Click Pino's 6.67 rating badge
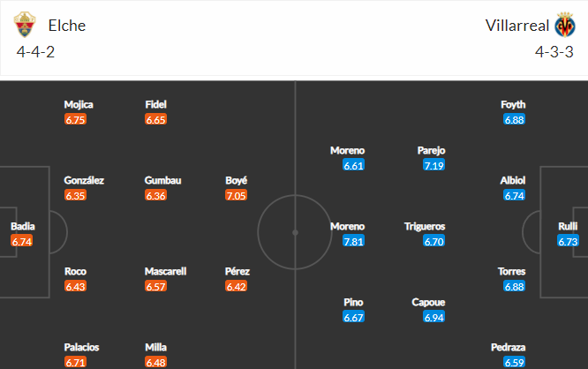This screenshot has height=369, width=588. point(354,317)
